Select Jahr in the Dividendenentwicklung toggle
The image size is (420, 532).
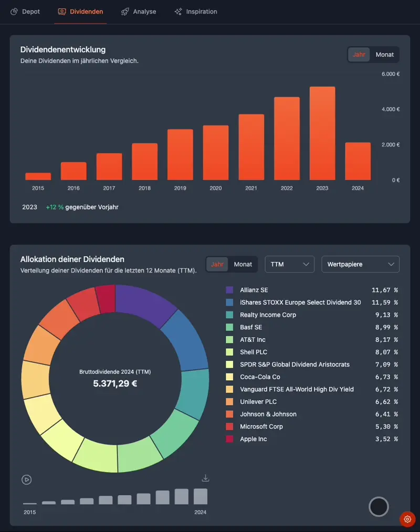(x=359, y=55)
